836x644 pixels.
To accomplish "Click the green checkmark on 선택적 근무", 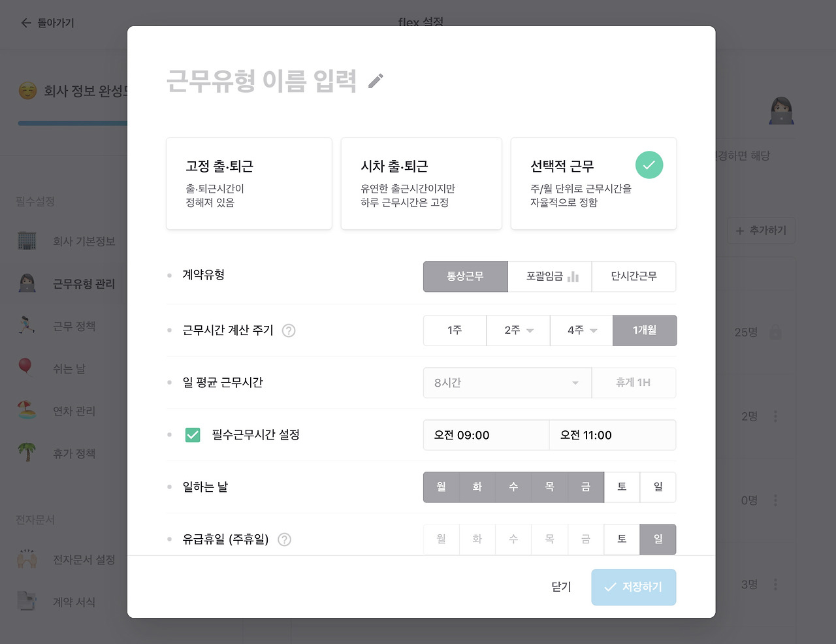I will (x=649, y=165).
